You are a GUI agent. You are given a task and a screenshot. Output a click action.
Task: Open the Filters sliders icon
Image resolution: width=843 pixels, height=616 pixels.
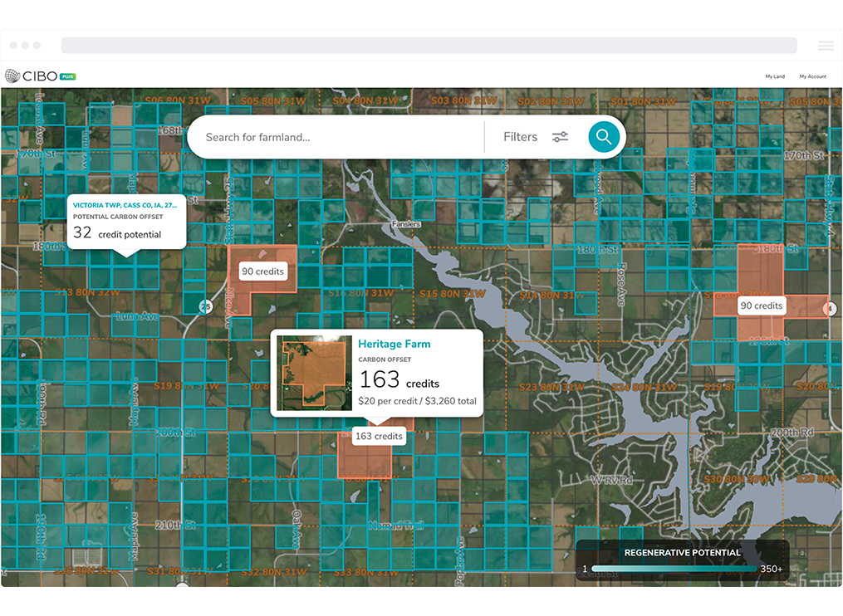[x=560, y=137]
